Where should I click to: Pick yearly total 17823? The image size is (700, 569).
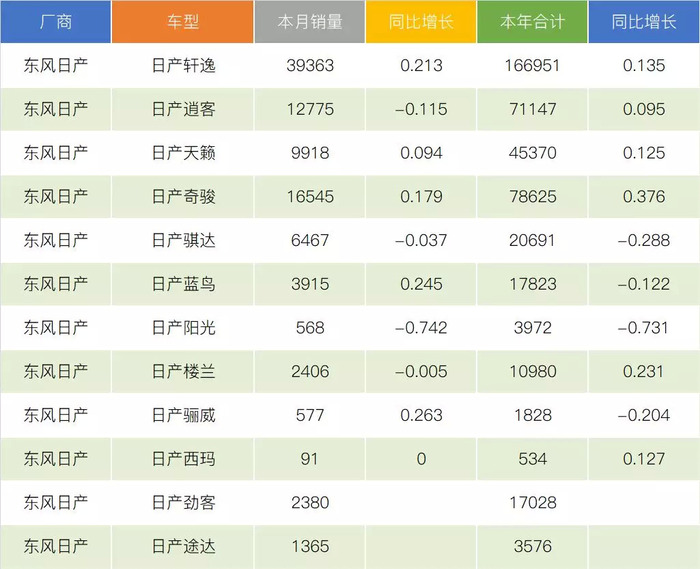533,284
